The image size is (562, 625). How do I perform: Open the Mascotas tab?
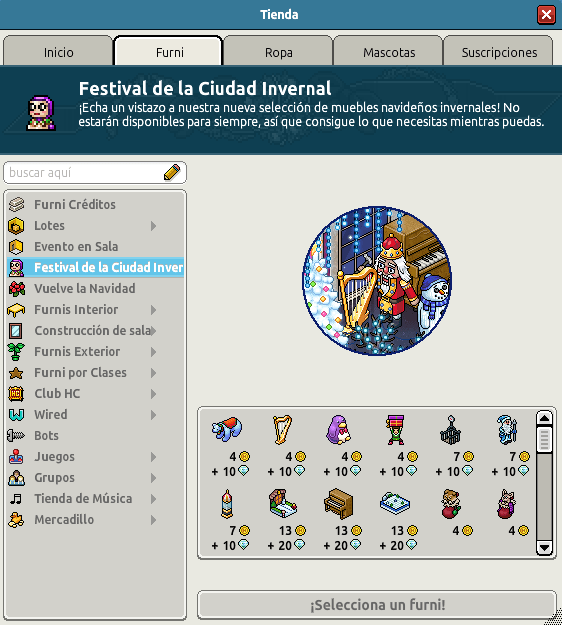click(389, 51)
